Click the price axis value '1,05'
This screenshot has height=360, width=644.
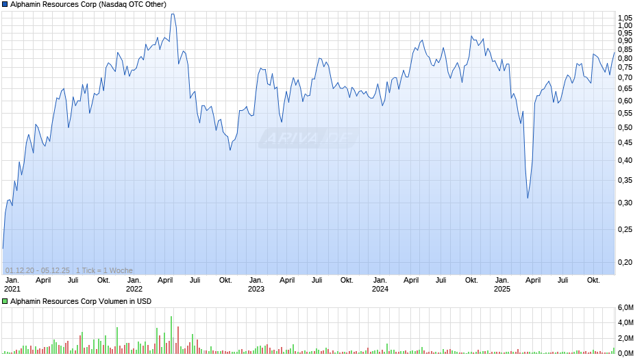click(625, 18)
